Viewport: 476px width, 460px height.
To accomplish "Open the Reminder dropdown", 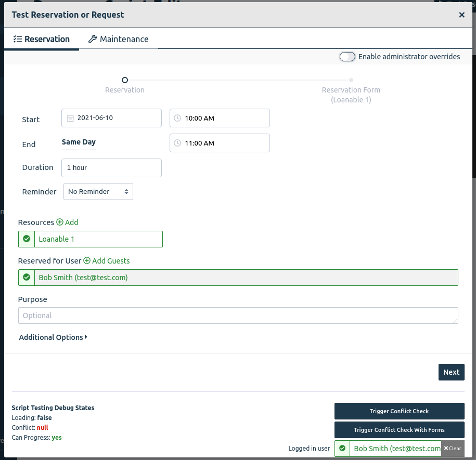I will tap(98, 192).
